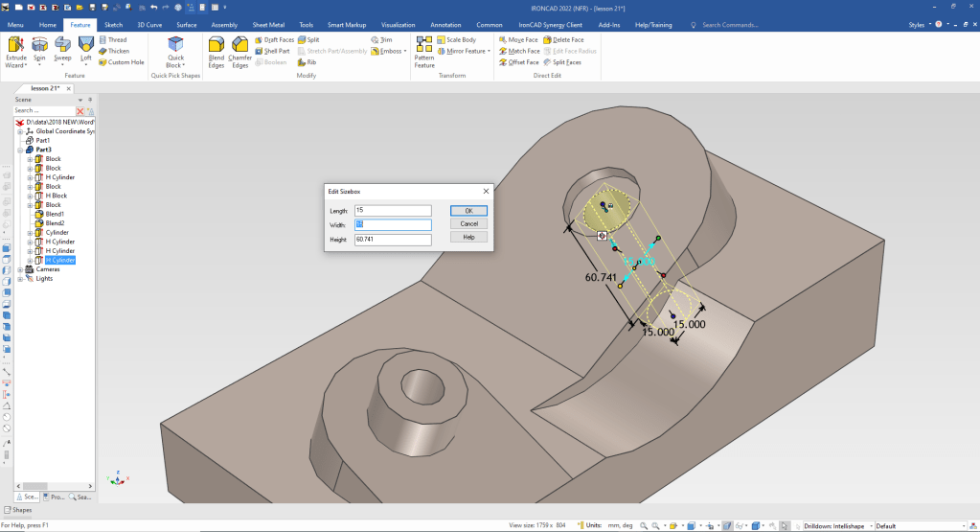
Task: Toggle the Scene panel auto-hide pin
Action: coord(90,99)
